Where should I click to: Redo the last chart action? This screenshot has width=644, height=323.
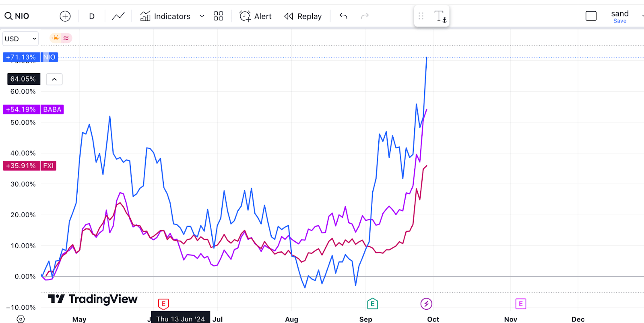click(365, 16)
